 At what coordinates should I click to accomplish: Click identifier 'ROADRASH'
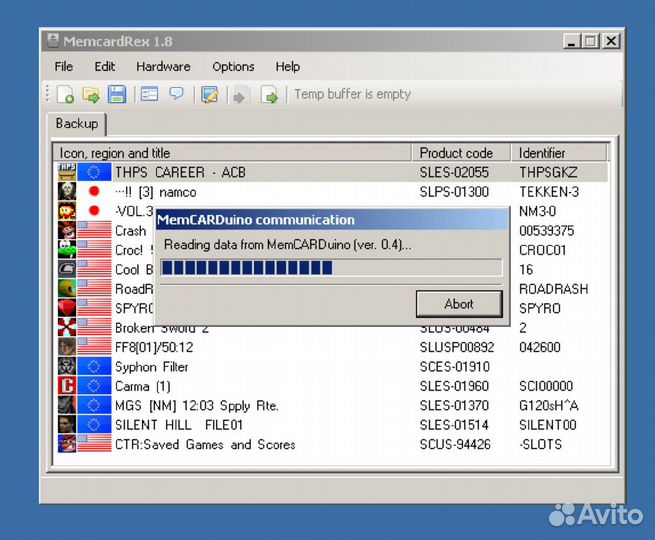tap(553, 289)
